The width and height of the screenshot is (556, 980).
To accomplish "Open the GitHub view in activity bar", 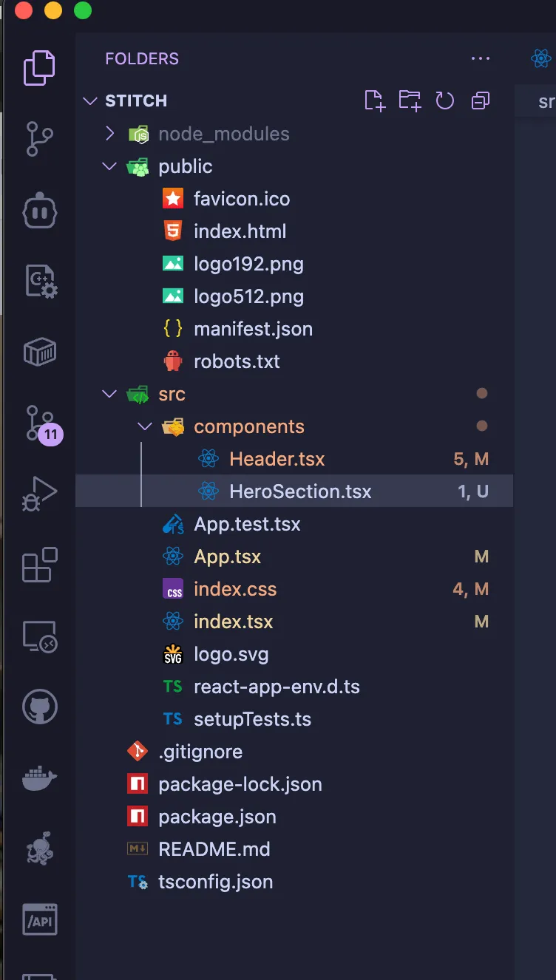I will point(39,707).
